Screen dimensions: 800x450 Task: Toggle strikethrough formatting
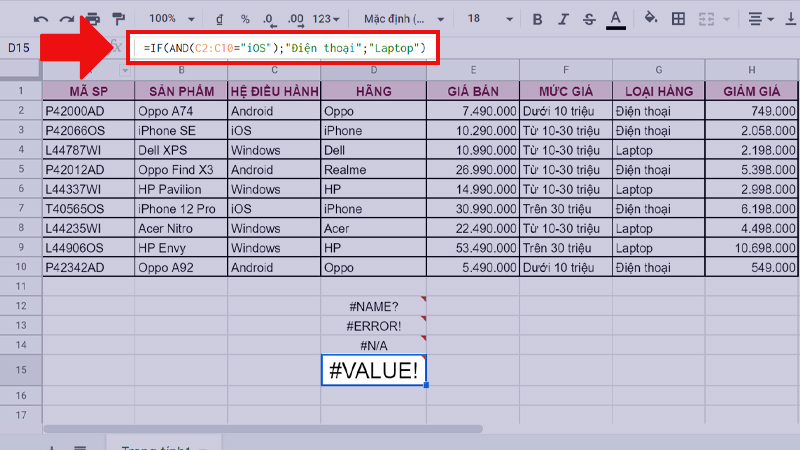[x=589, y=19]
